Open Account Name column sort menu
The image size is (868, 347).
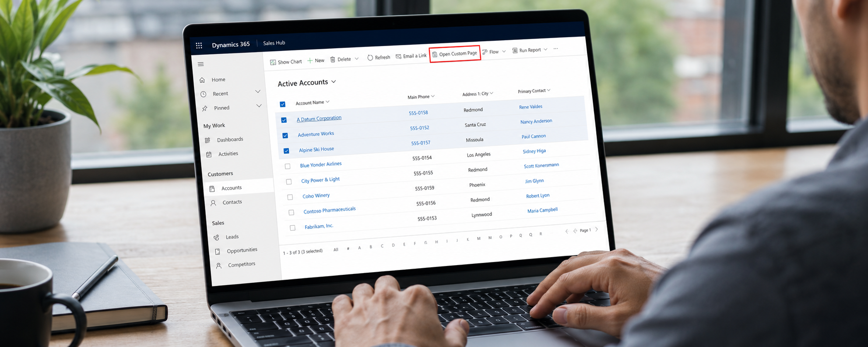(327, 102)
